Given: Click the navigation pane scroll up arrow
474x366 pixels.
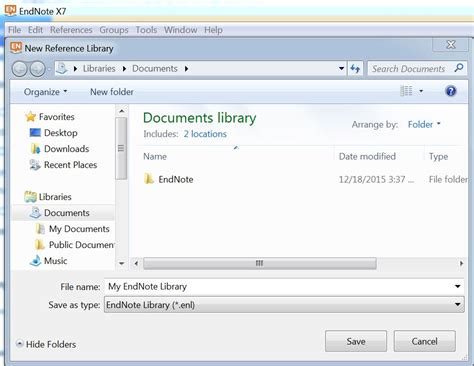Looking at the screenshot, I should (122, 111).
